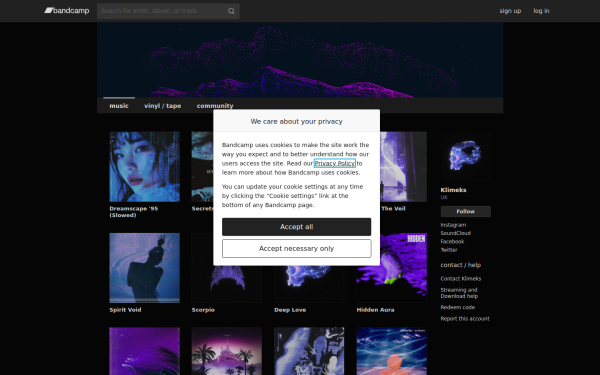This screenshot has height=375, width=600.
Task: Open the Redeem code link
Action: coord(458,307)
